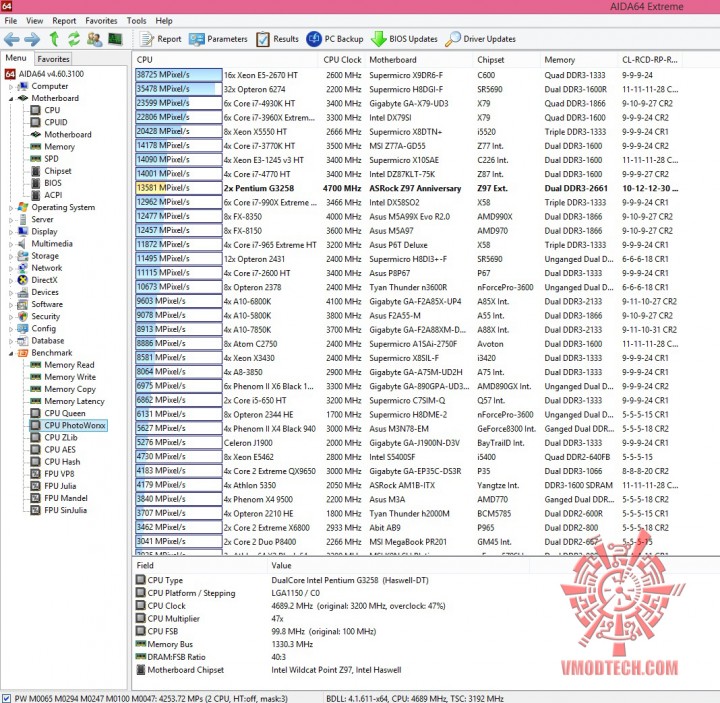Go up one level with green arrow

(54, 39)
